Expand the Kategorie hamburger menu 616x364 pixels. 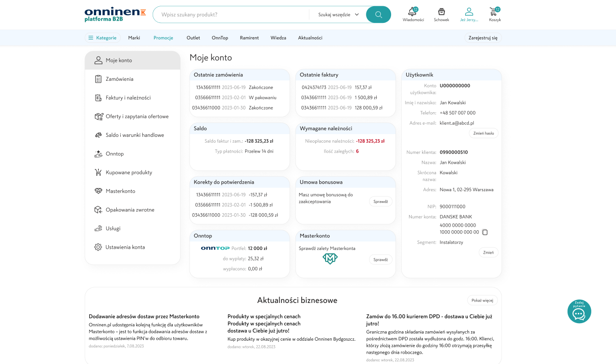pyautogui.click(x=102, y=38)
